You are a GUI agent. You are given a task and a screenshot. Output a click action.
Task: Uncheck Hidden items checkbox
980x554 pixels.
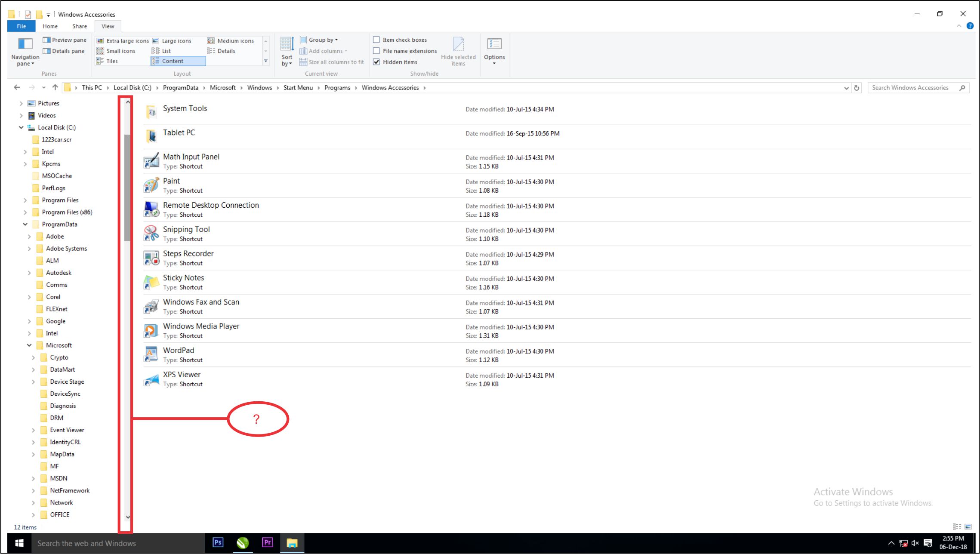tap(376, 62)
